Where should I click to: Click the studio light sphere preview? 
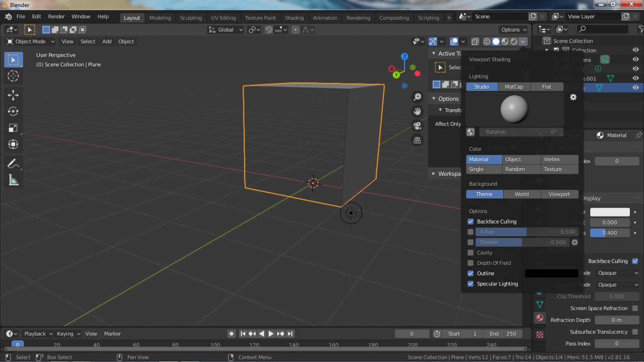[515, 109]
